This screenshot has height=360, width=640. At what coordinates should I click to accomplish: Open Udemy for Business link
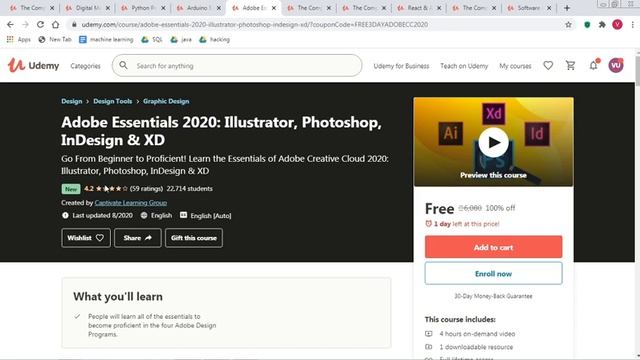401,66
